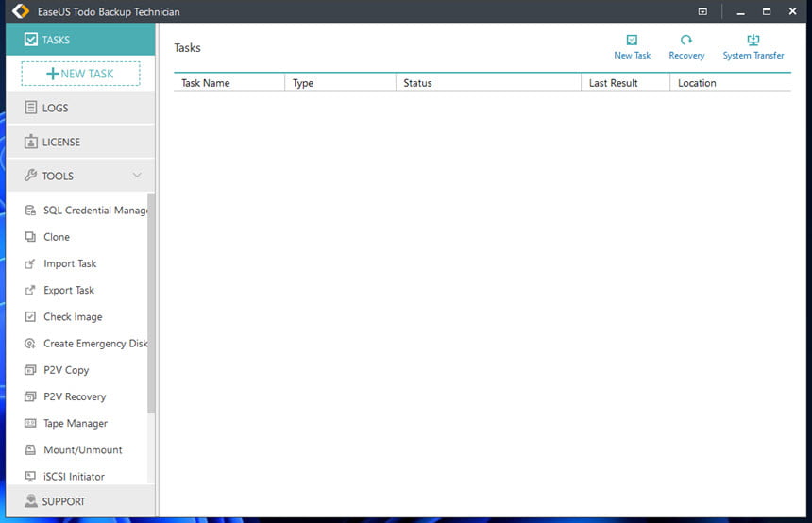Viewport: 812px width, 523px height.
Task: Open SQL Credential Manager tool
Action: [x=86, y=211]
